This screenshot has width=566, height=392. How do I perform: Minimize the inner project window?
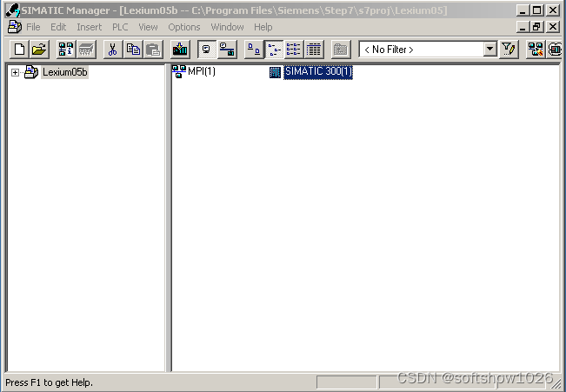coord(523,27)
